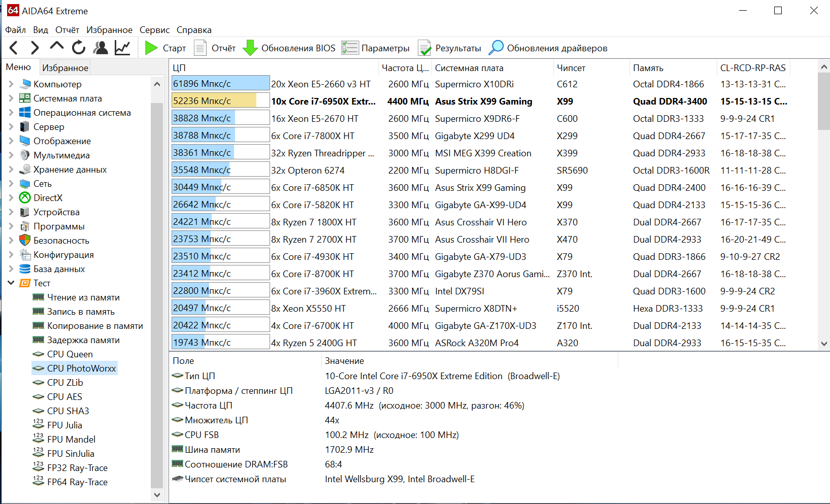Click sidebar tree scroll-down arrow
The width and height of the screenshot is (830, 504).
[x=157, y=495]
